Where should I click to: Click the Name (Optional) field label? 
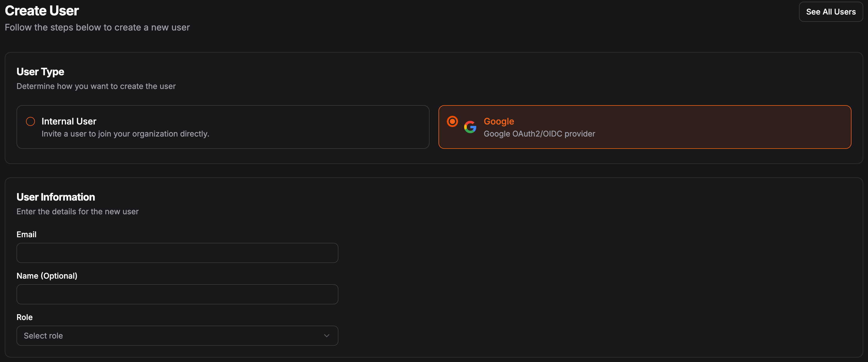47,276
